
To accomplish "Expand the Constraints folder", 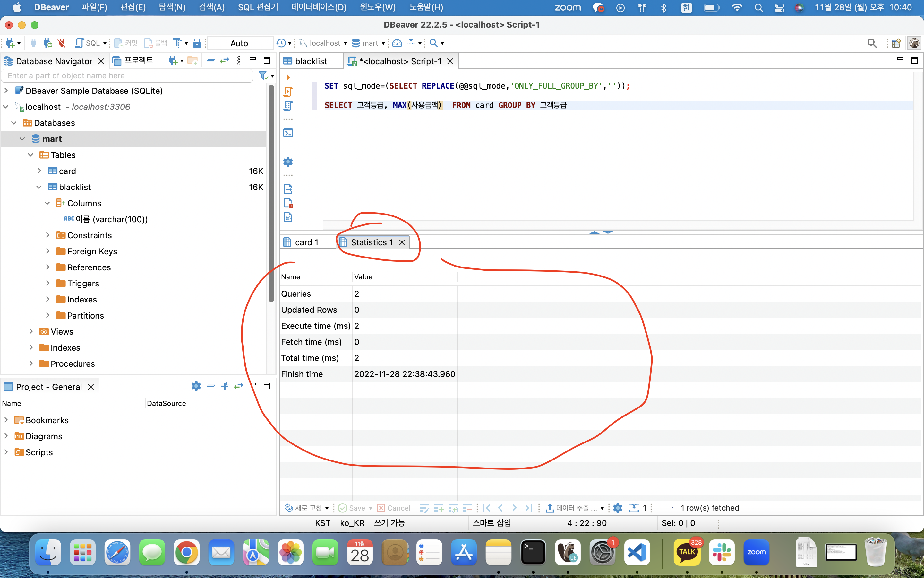I will (47, 235).
